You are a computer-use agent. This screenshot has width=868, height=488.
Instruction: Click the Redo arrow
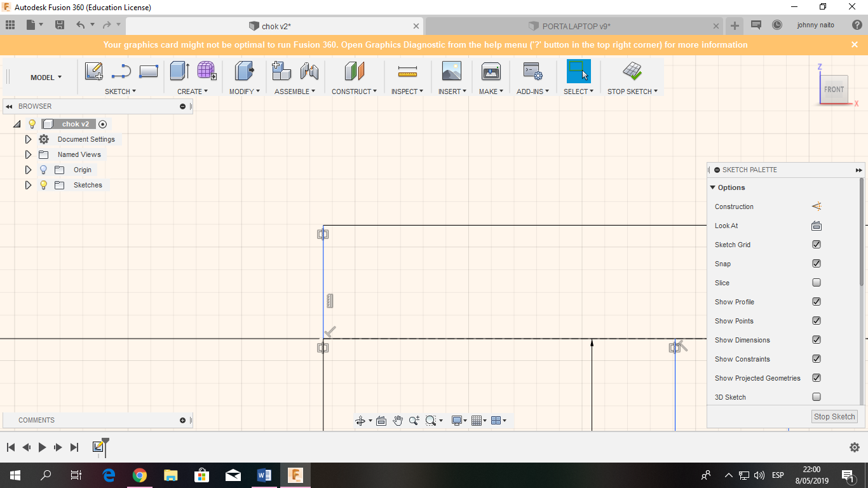coord(107,25)
